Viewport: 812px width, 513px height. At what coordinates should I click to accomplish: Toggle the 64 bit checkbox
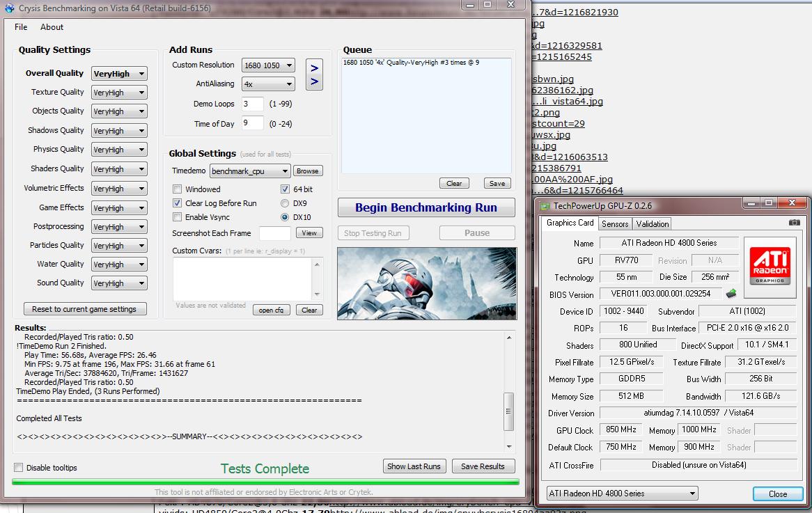(285, 189)
